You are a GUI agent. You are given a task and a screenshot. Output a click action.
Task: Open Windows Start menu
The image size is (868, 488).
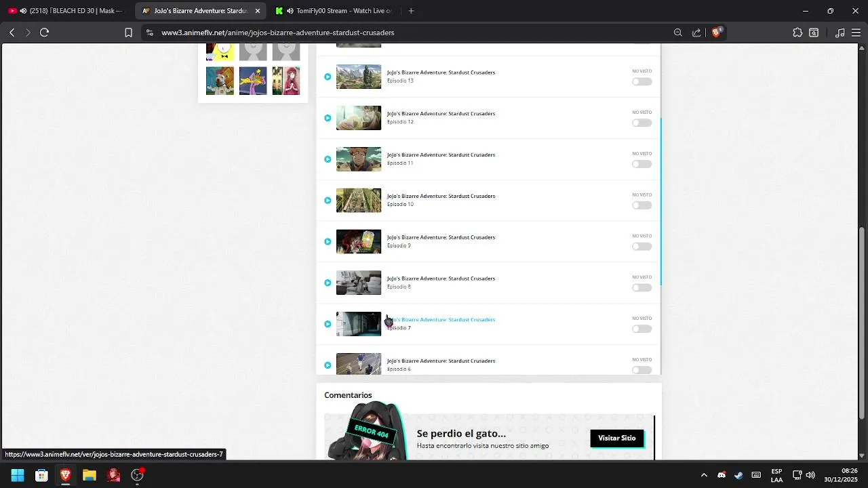18,475
